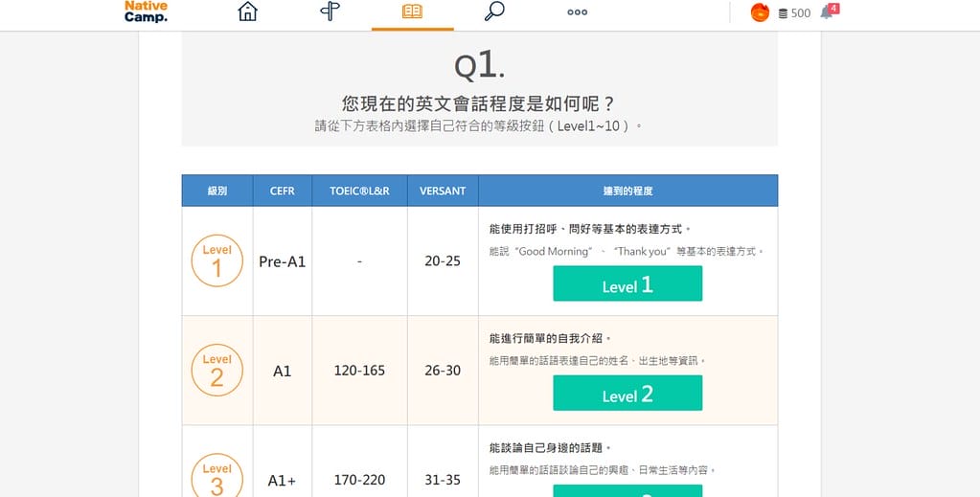Click the instruction mentioning Level1~10

(479, 125)
